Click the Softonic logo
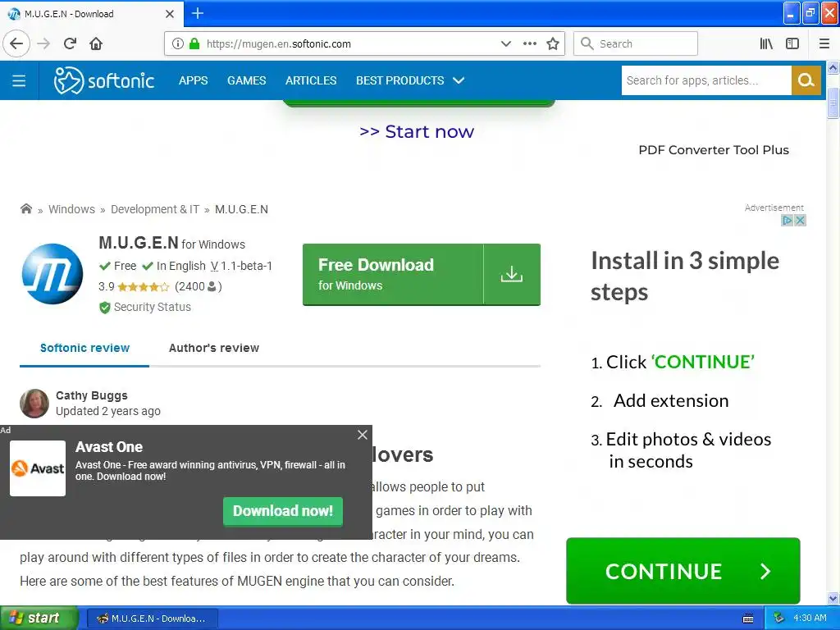840x630 pixels. (104, 80)
